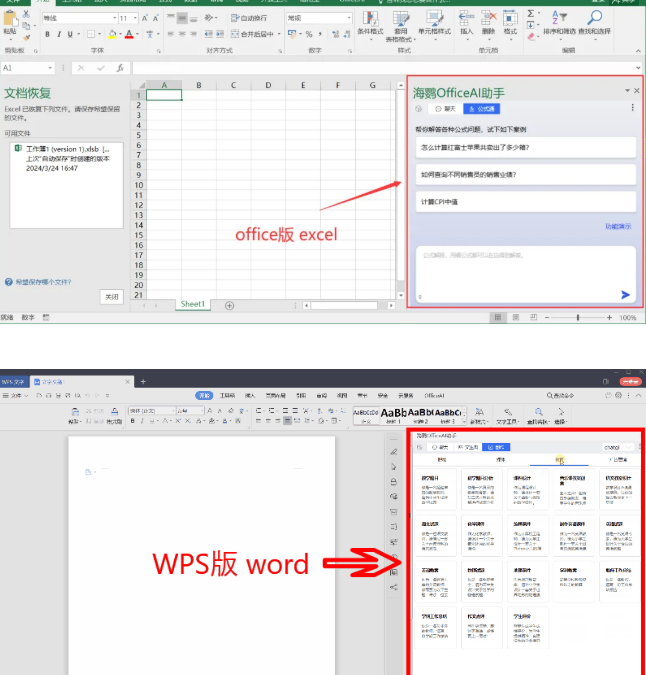Select the Sheet1 tab in Excel
Viewport: 646px width, 675px height.
(193, 304)
